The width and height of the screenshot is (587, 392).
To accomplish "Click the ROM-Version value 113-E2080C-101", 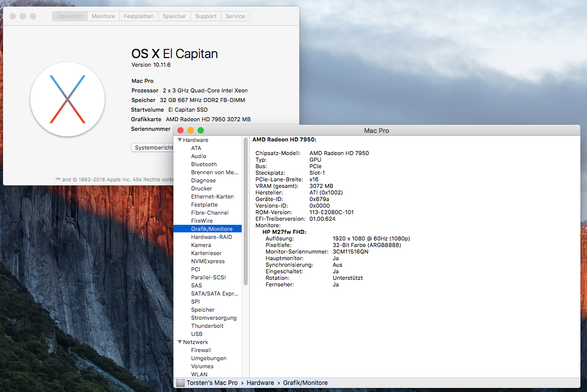I will click(331, 212).
